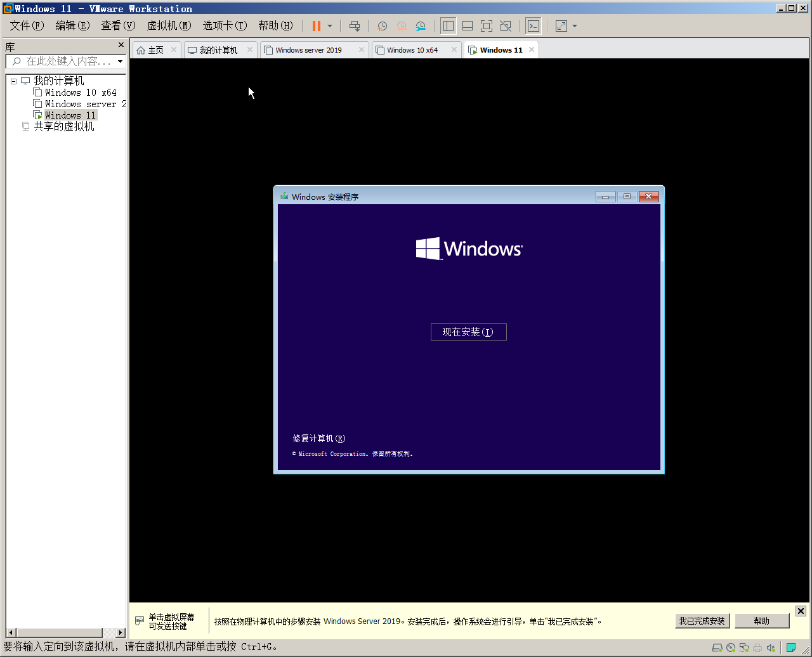This screenshot has width=812, height=657.
Task: Click the library scrollbar left arrow
Action: coord(10,633)
